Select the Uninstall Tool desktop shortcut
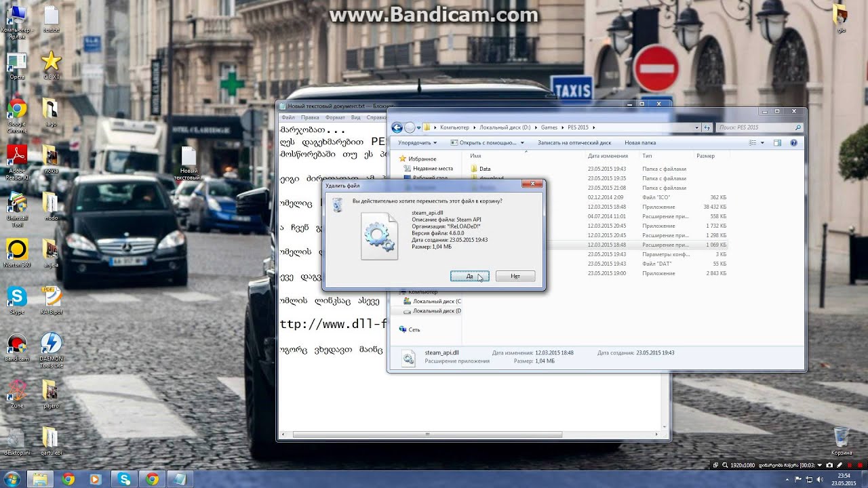This screenshot has width=868, height=488. click(16, 210)
